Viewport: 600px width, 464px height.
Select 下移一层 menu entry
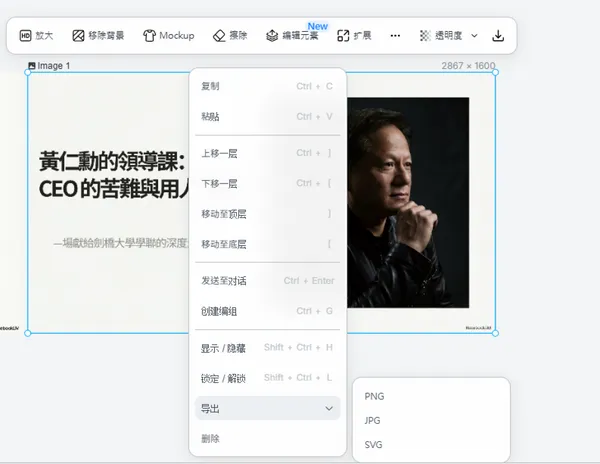tap(267, 183)
